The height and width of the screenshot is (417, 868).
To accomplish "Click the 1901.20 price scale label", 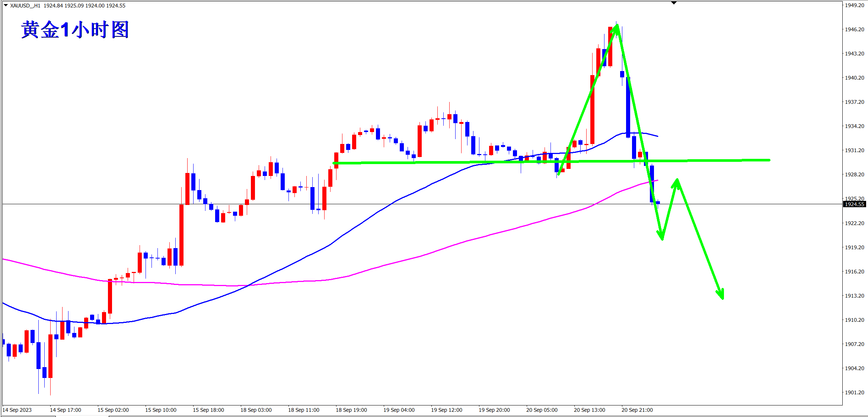I will pyautogui.click(x=854, y=392).
